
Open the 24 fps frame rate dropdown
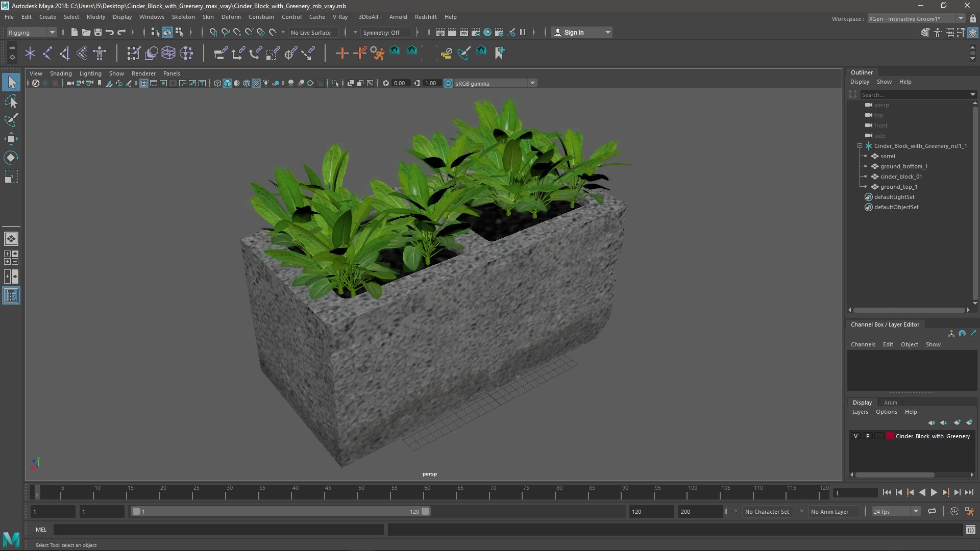[x=895, y=511]
